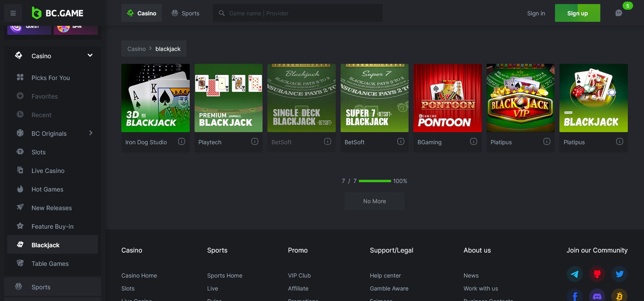The height and width of the screenshot is (301, 644).
Task: Show info icon for BGaming Pontoon
Action: [474, 141]
